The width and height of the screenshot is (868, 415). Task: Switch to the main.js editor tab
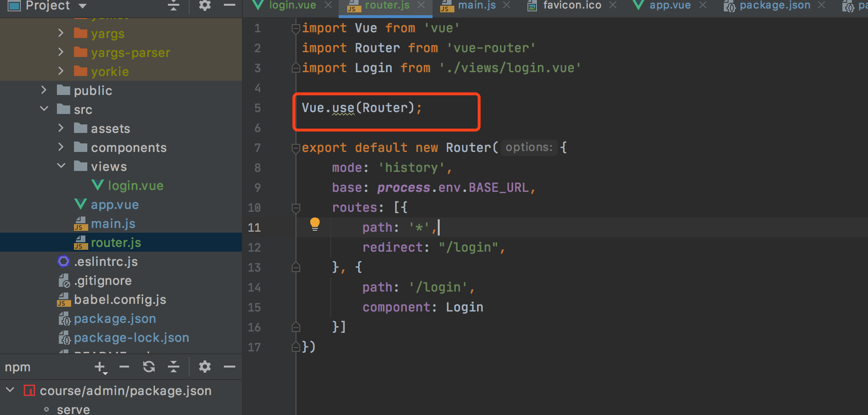tap(477, 5)
